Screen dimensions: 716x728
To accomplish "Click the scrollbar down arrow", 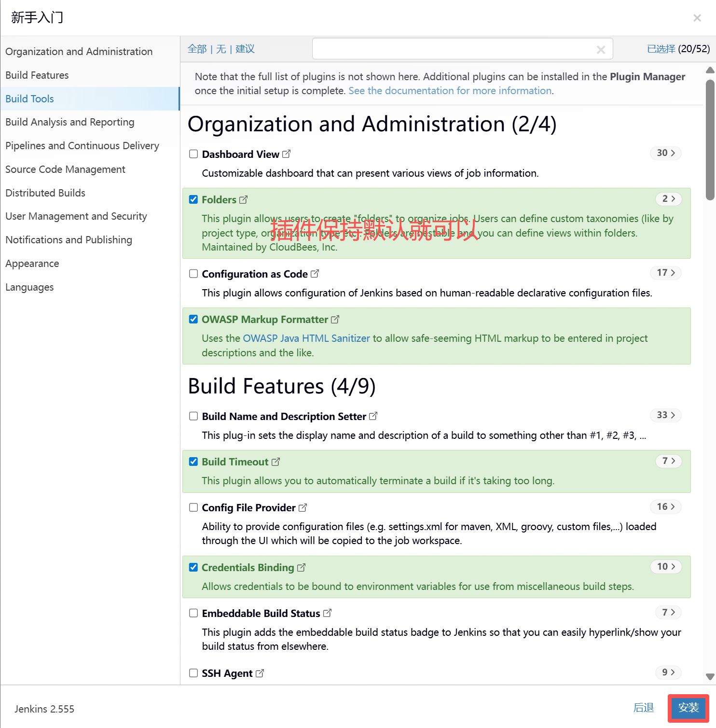I will pos(710,677).
